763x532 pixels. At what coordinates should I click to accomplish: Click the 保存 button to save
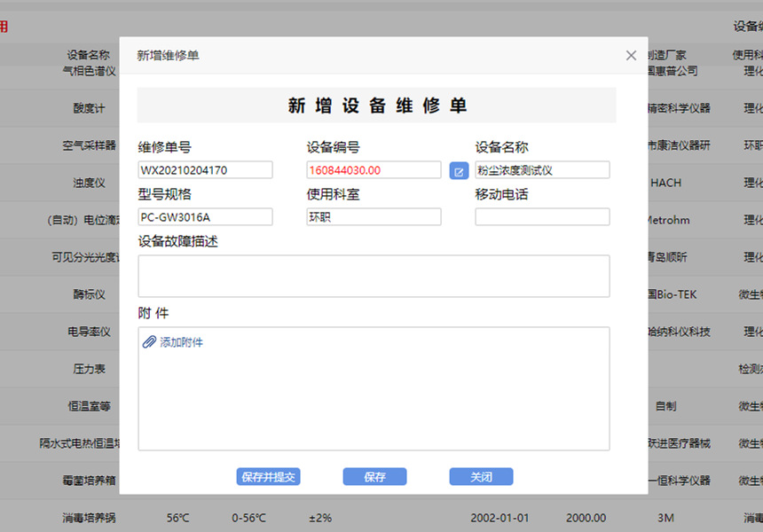tap(374, 476)
